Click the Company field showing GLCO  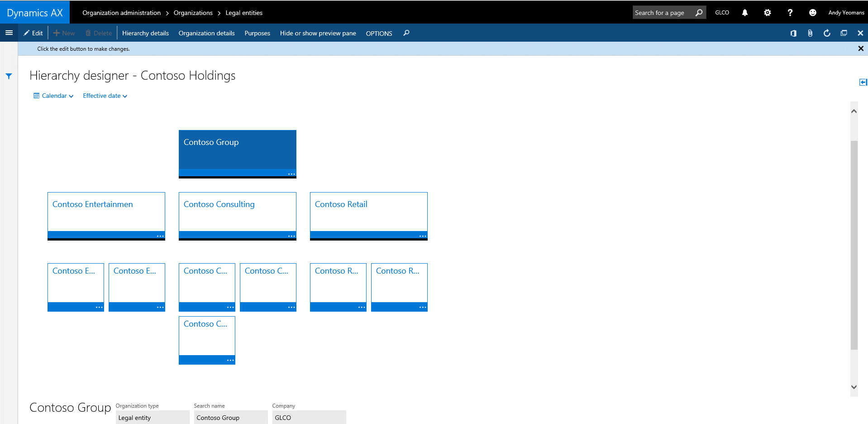pos(309,418)
